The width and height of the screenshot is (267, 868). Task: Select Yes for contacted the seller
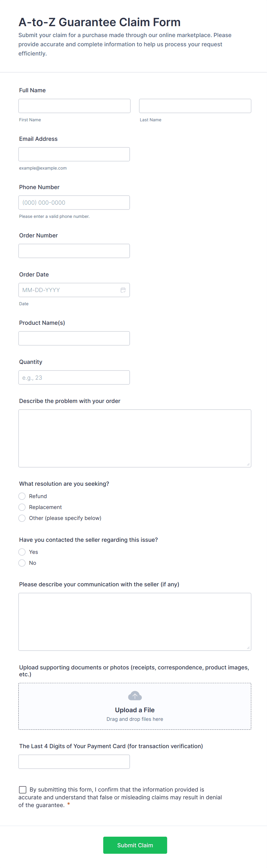22,552
